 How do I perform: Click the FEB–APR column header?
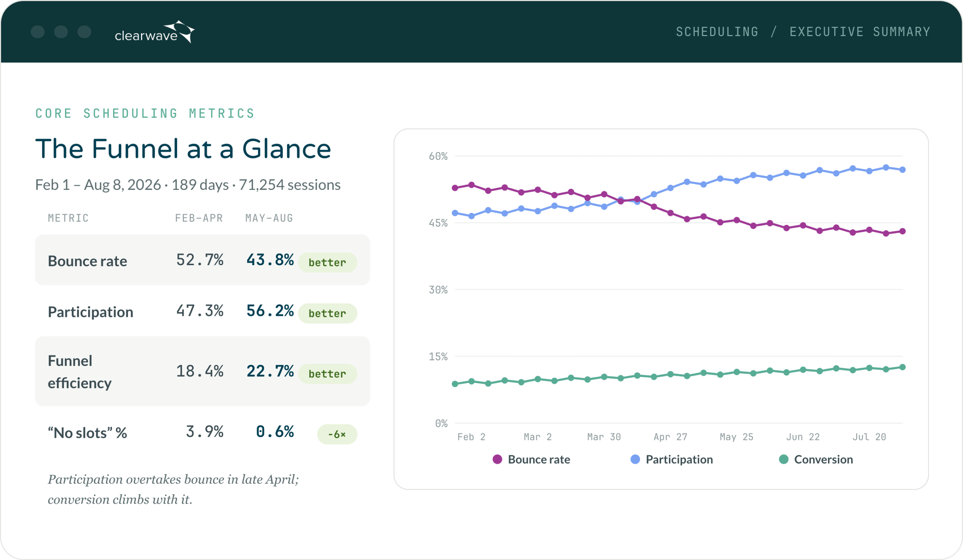pyautogui.click(x=199, y=218)
